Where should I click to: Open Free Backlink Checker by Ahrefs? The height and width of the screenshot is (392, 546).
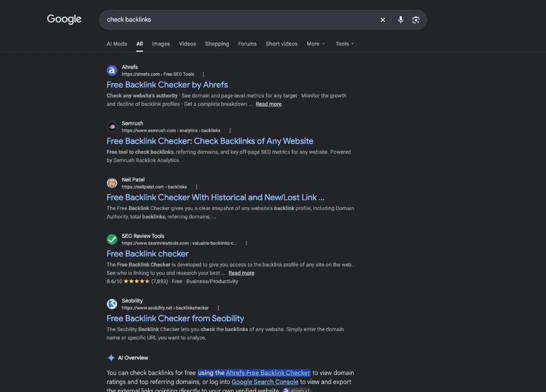click(x=167, y=85)
